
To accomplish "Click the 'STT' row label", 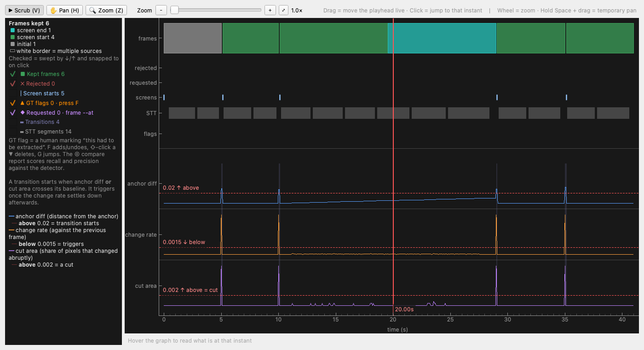I will pyautogui.click(x=151, y=113).
